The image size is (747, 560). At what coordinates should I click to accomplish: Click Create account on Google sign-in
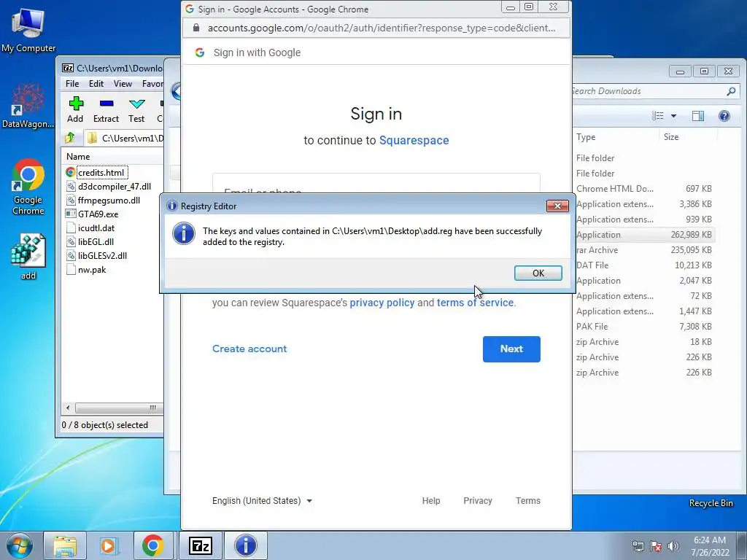(249, 349)
